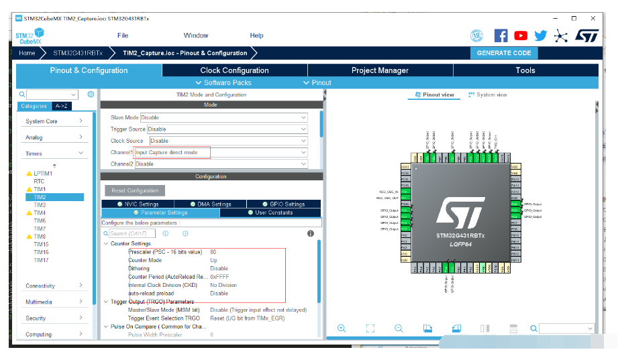Go to Home breadcrumb

[27, 53]
